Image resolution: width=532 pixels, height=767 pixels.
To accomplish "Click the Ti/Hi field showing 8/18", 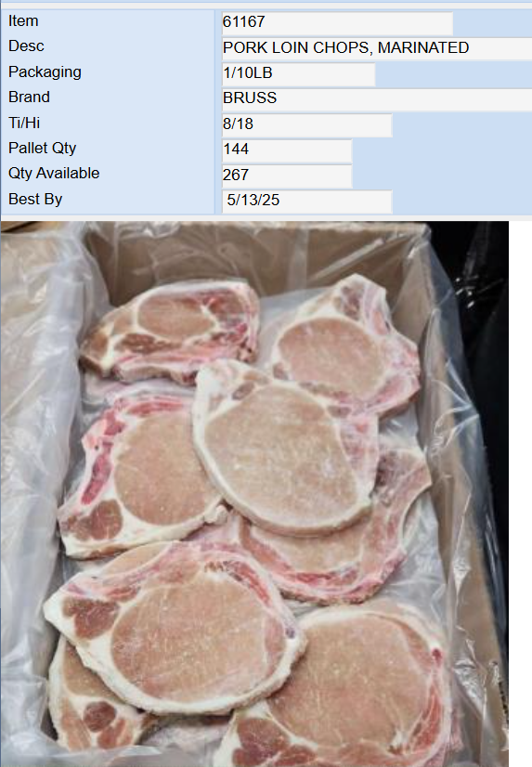I will tap(306, 124).
